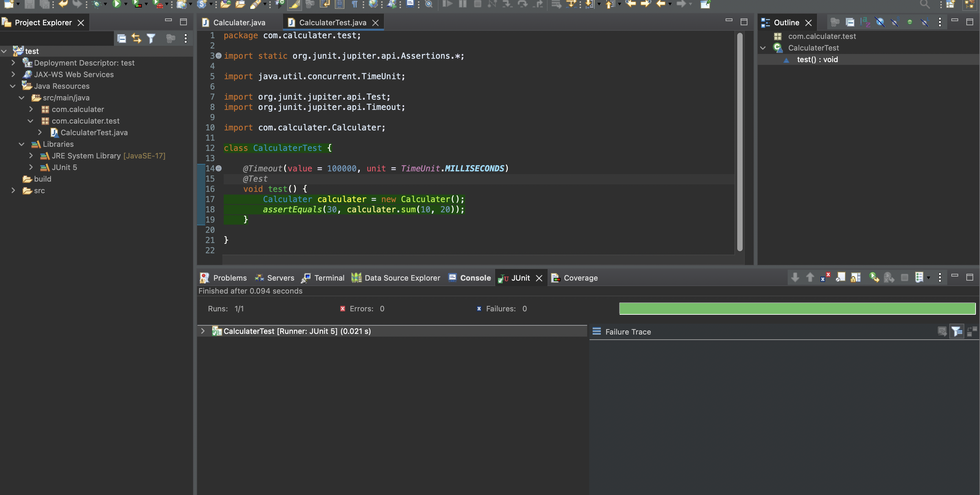
Task: Collapse all in Outline view
Action: (x=850, y=23)
